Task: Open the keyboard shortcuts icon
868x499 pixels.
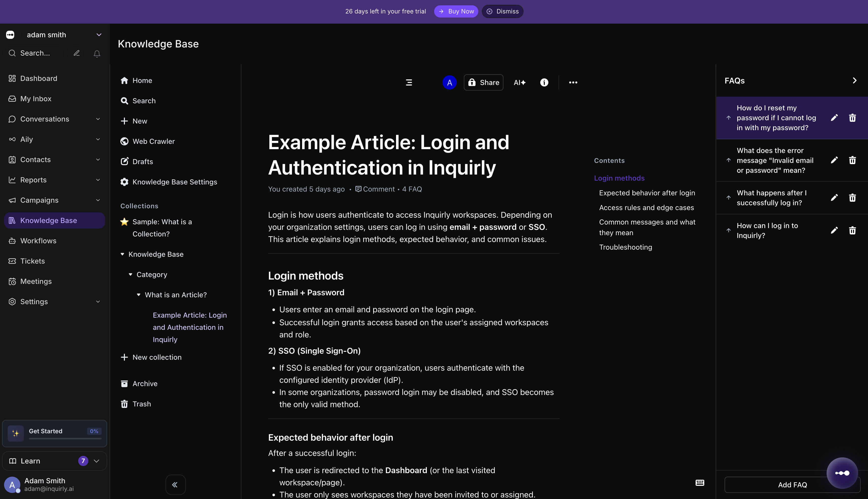Action: coord(700,483)
